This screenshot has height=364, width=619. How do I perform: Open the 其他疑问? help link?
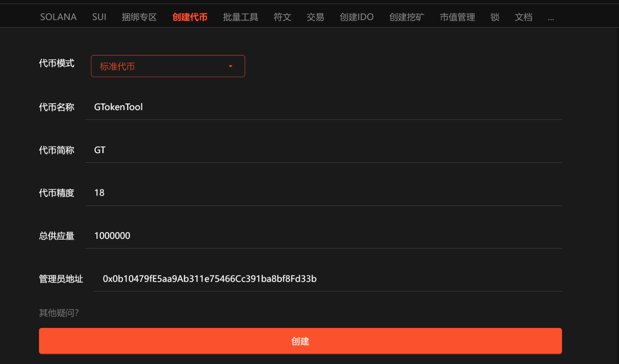(x=59, y=313)
